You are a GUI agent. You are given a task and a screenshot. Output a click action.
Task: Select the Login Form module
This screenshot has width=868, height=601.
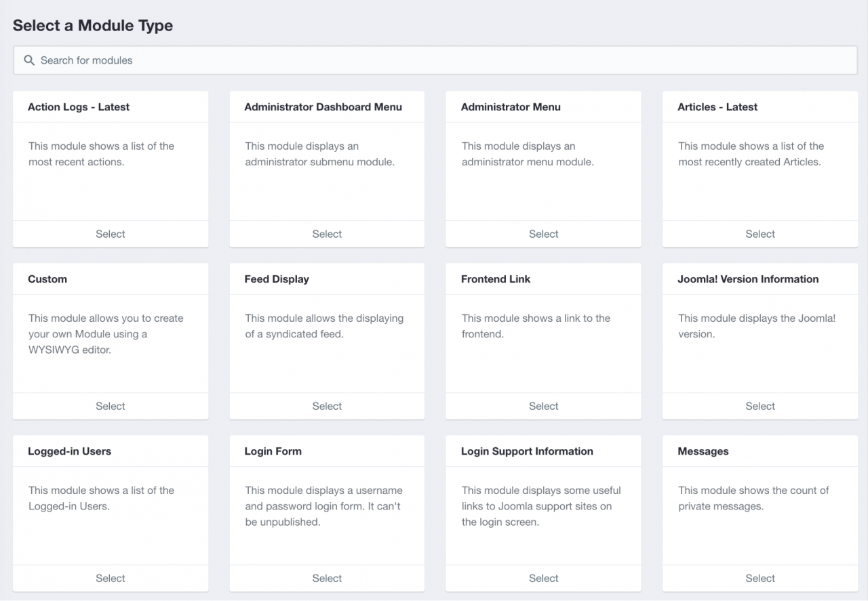click(x=327, y=578)
